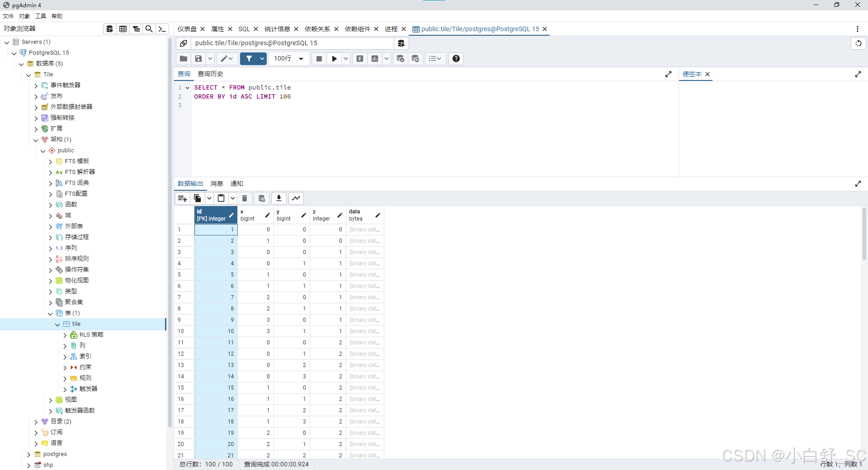The height and width of the screenshot is (470, 868).
Task: Click the commit transaction icon
Action: (401, 59)
